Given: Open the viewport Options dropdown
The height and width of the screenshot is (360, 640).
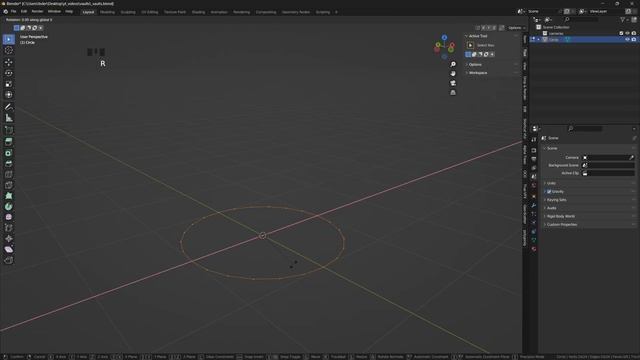Looking at the screenshot, I should pos(516,28).
